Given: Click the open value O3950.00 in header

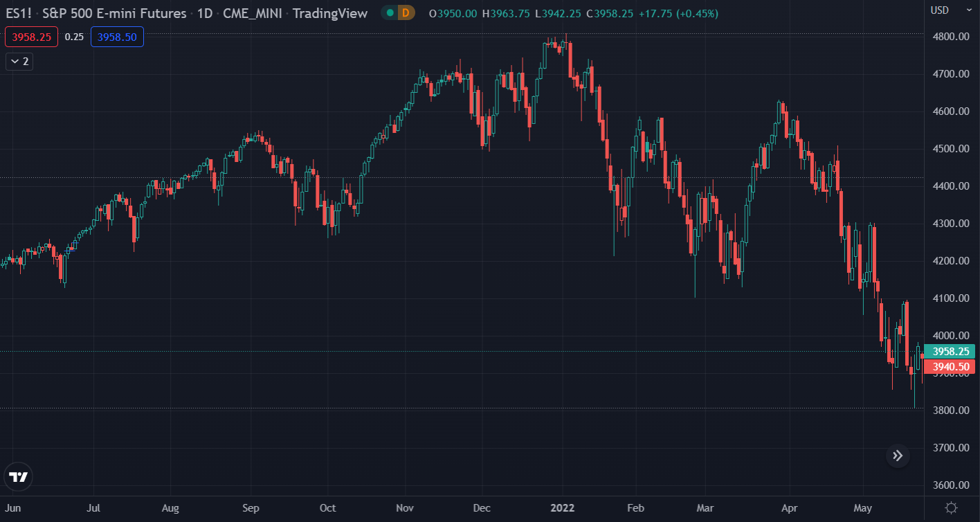Looking at the screenshot, I should click(x=453, y=13).
